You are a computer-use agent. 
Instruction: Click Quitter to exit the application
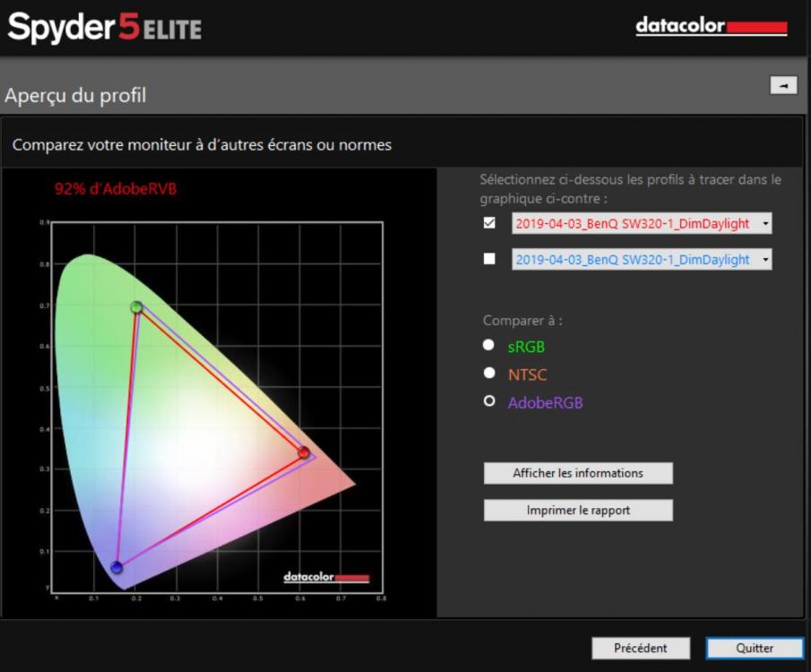[755, 648]
